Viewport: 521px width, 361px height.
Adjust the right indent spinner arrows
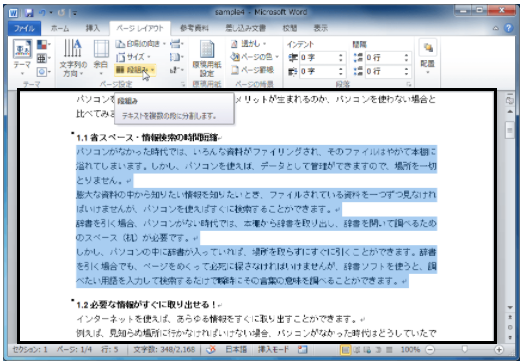[x=341, y=71]
